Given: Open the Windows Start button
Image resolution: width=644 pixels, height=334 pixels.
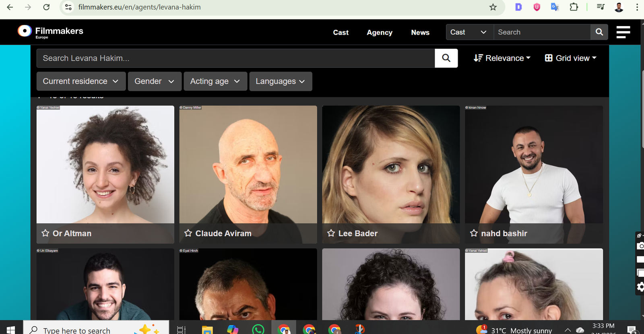Looking at the screenshot, I should [x=11, y=330].
